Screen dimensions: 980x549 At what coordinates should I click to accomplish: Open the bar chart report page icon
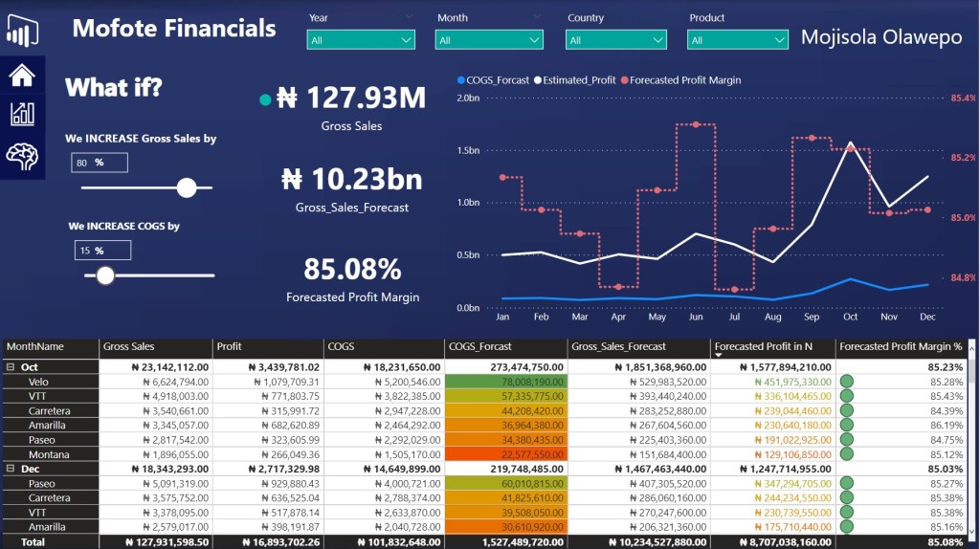22,115
